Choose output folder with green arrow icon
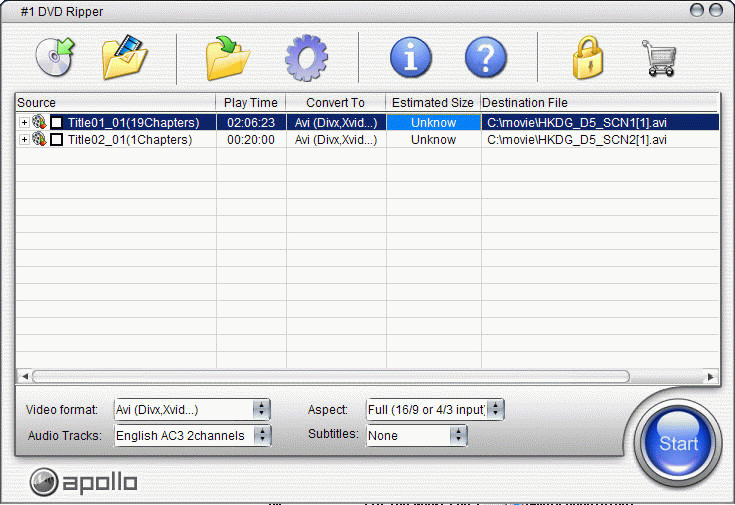Screen dimensions: 735x505 [x=227, y=58]
